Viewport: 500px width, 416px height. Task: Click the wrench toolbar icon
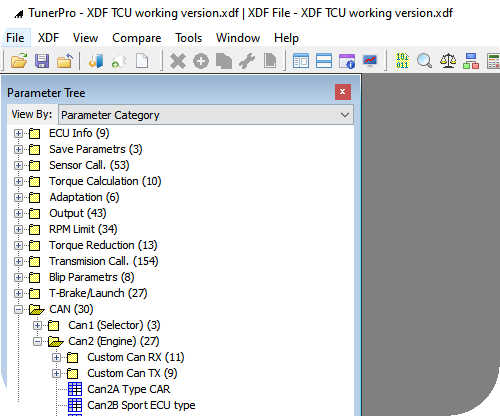coord(247,61)
